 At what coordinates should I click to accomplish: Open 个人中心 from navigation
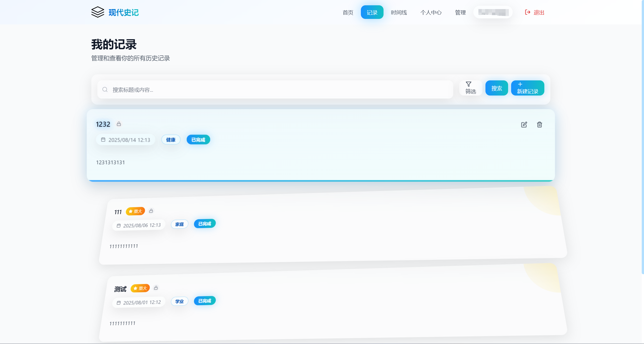coord(431,12)
